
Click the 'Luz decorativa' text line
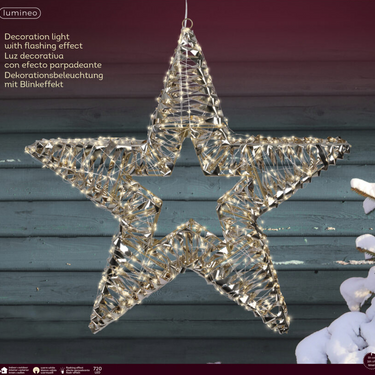pos(34,56)
